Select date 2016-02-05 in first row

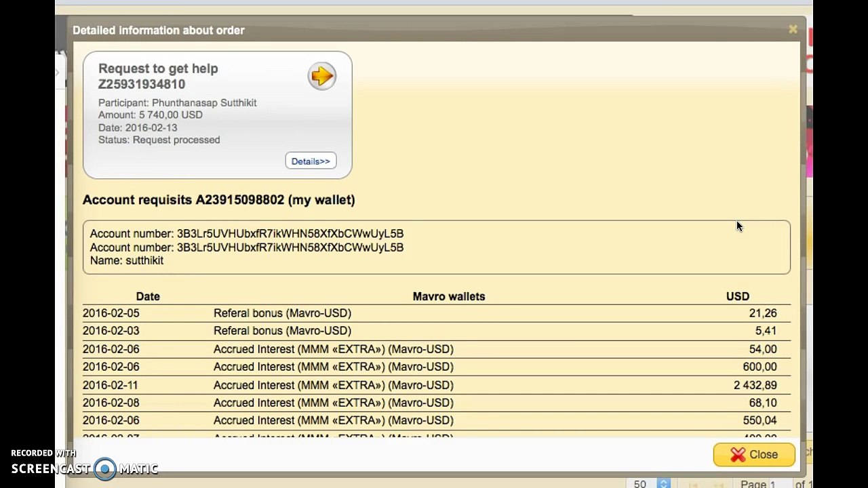click(x=111, y=313)
